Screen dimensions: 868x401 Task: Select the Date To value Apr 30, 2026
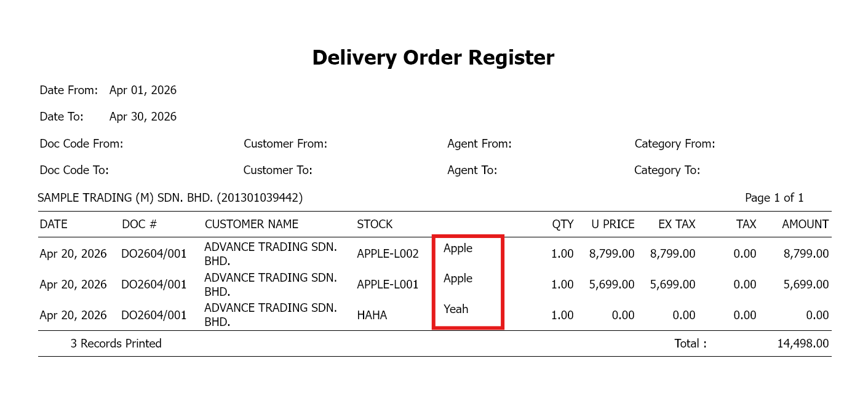point(143,117)
